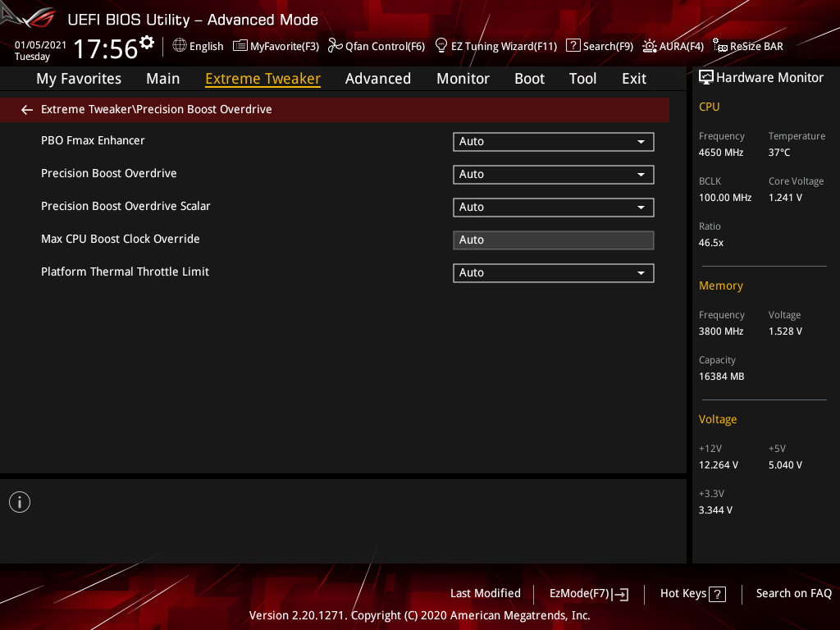Click the Qfan Control fan icon
The width and height of the screenshot is (840, 630).
[336, 46]
